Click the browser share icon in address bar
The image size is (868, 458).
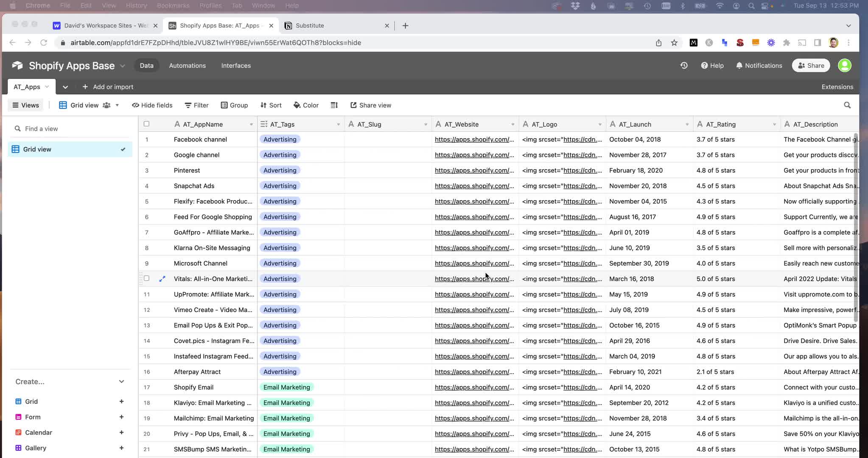tap(658, 42)
